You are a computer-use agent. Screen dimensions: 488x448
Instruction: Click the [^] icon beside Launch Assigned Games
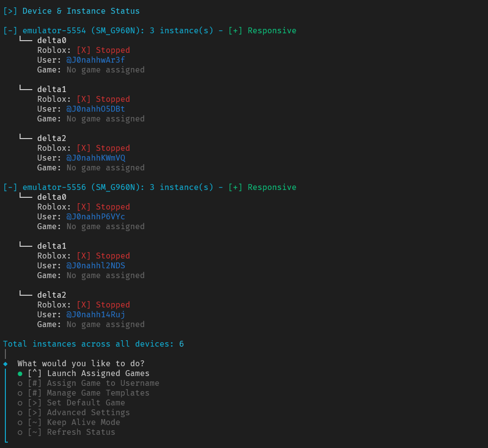[35, 374]
